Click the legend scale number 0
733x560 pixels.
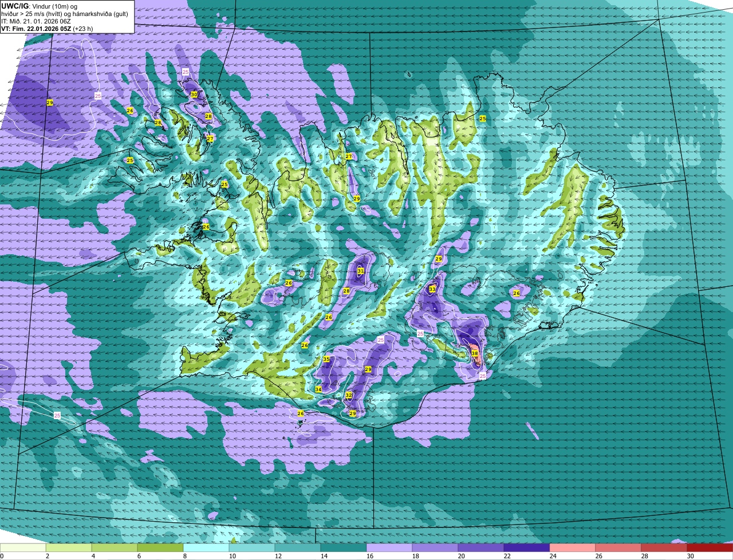[2, 556]
